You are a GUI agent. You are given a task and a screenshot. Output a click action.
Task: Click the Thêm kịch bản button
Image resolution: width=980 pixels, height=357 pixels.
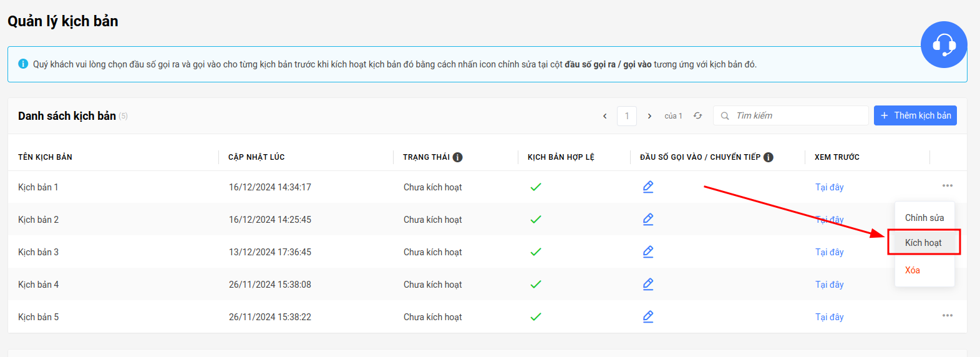tap(915, 115)
